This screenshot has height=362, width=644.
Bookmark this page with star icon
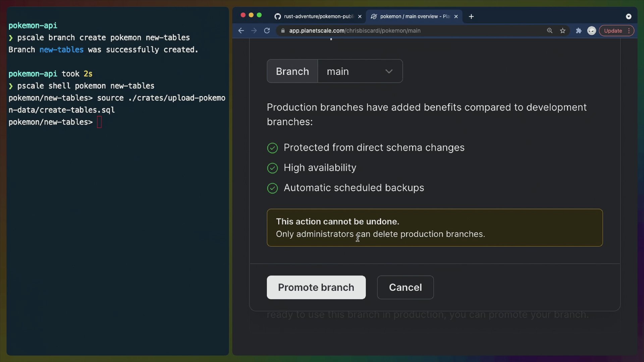point(562,31)
